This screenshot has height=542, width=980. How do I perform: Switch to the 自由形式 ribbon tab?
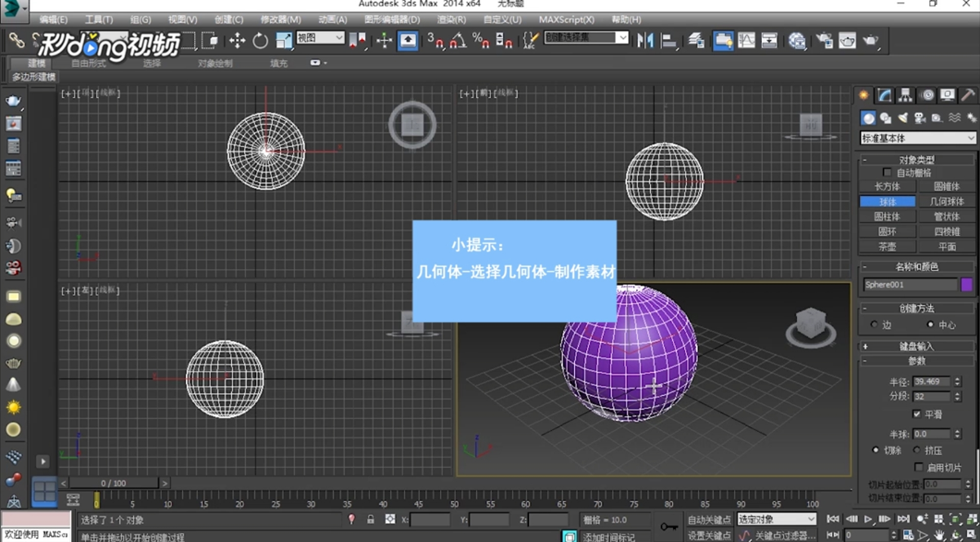coord(88,63)
